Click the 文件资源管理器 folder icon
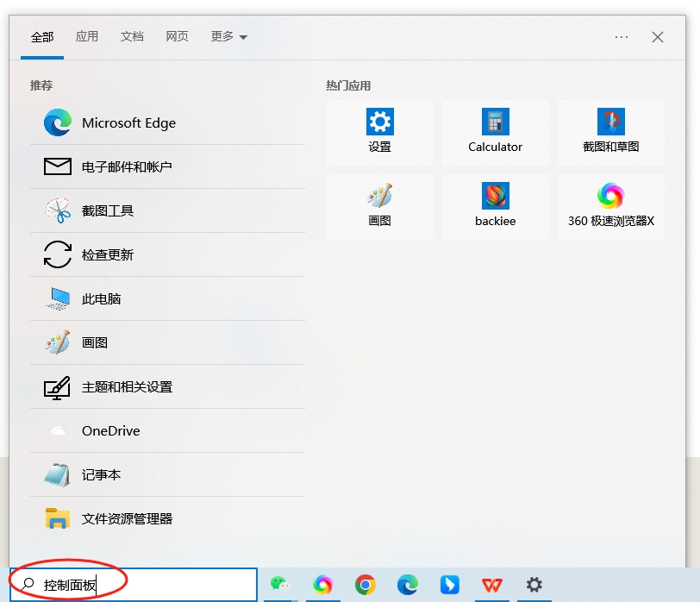The image size is (700, 602). click(x=58, y=518)
